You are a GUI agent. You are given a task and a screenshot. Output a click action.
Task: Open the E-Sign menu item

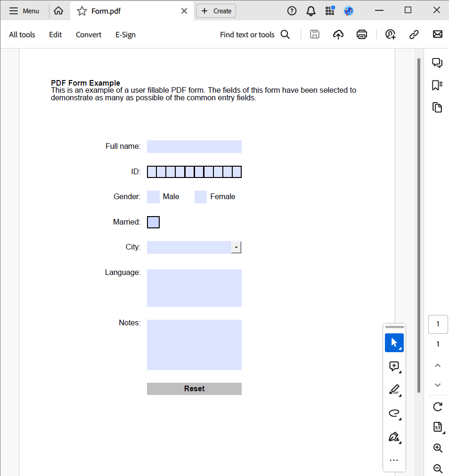pyautogui.click(x=125, y=34)
